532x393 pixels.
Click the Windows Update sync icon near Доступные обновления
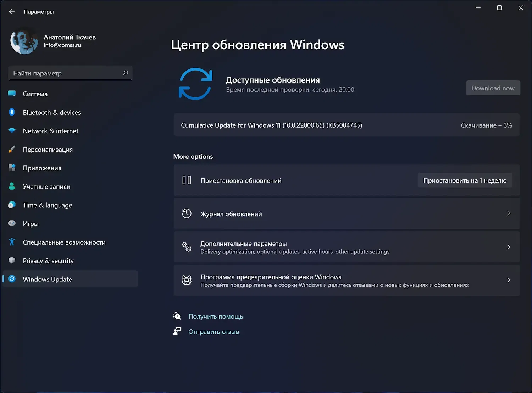pyautogui.click(x=195, y=84)
